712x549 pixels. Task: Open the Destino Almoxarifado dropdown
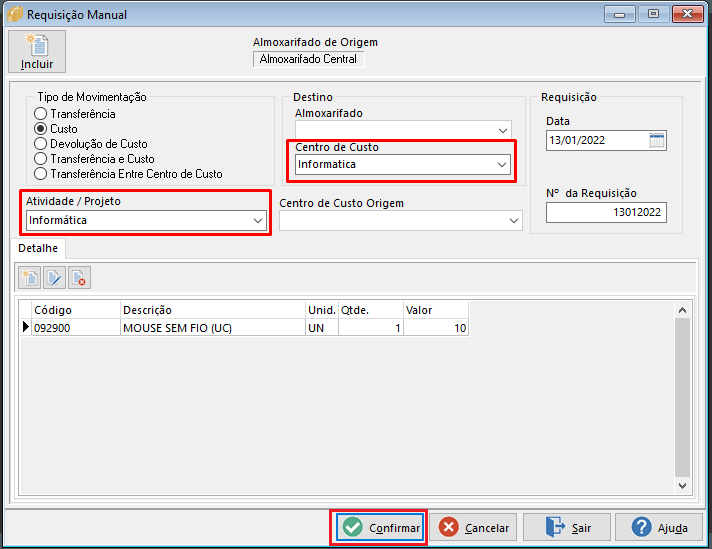pos(502,130)
